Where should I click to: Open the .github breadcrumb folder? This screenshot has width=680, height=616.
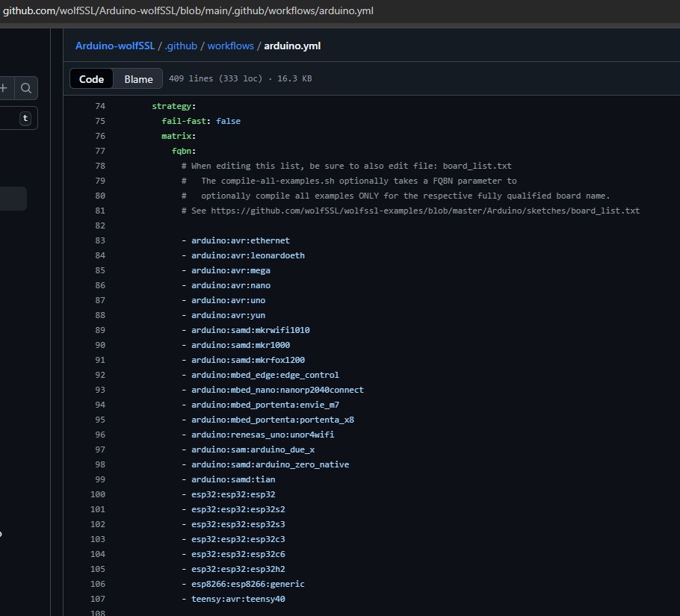[x=181, y=46]
